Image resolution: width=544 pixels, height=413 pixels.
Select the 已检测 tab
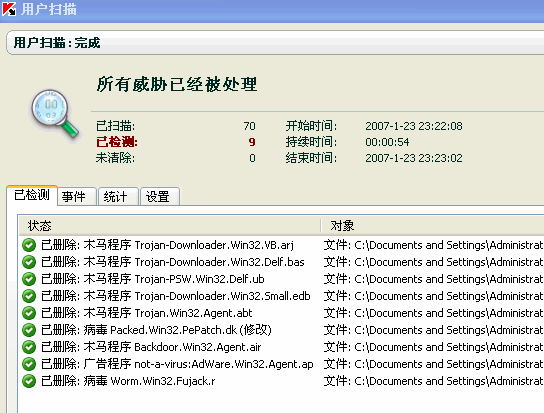[x=32, y=195]
